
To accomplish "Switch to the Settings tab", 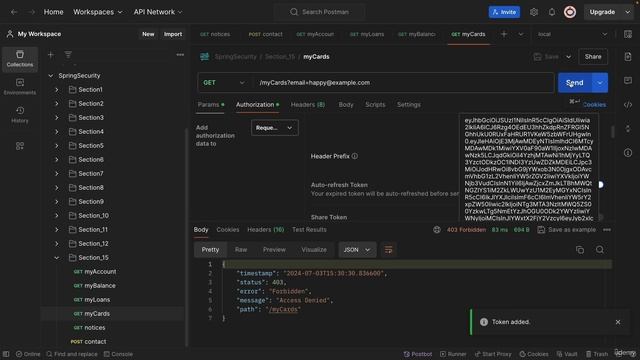I will [x=409, y=104].
